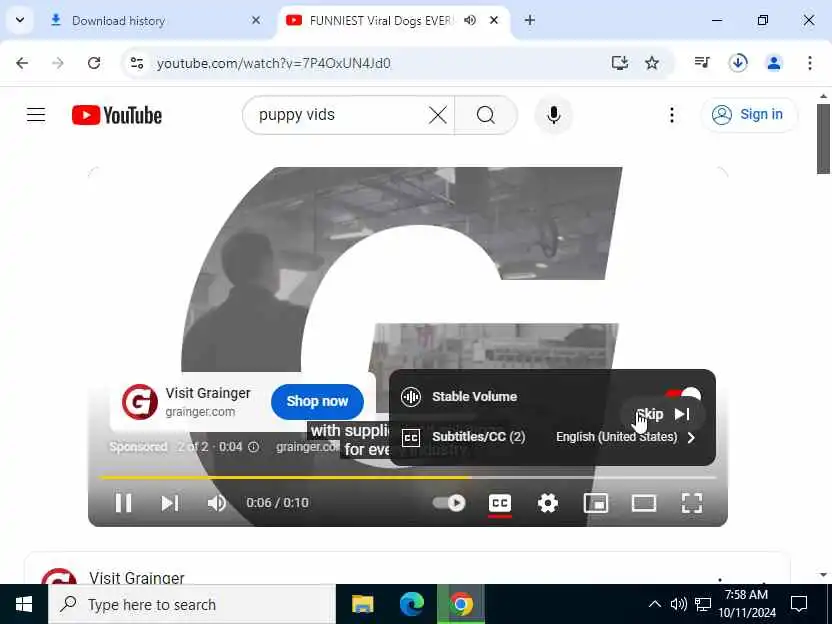The width and height of the screenshot is (832, 624).
Task: Open YouTube three-dot settings menu
Action: tap(672, 115)
